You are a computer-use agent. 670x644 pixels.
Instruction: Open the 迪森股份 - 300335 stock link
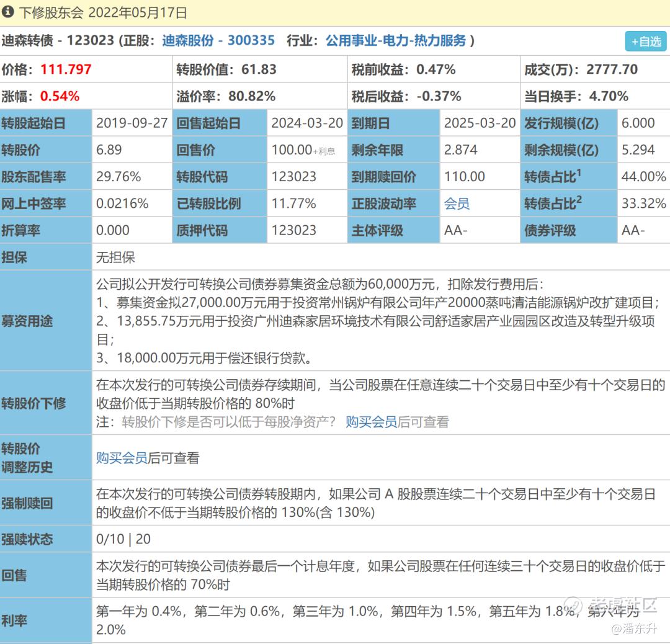click(218, 40)
